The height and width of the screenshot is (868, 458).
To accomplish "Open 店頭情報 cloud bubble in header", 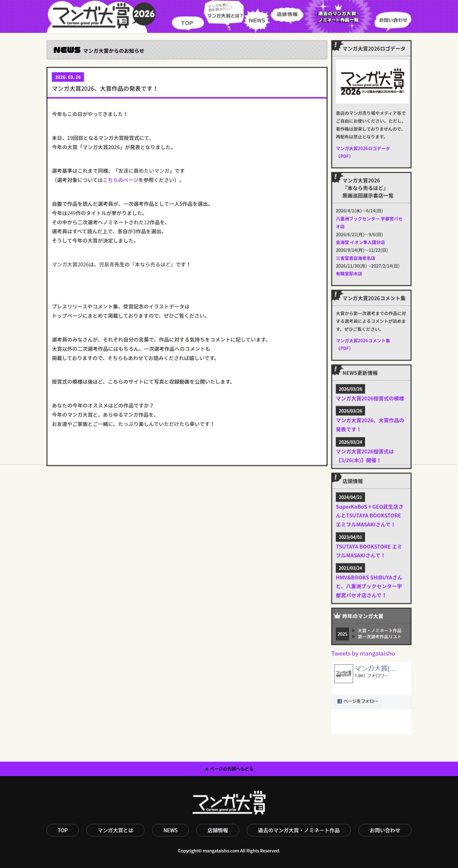I will [287, 15].
